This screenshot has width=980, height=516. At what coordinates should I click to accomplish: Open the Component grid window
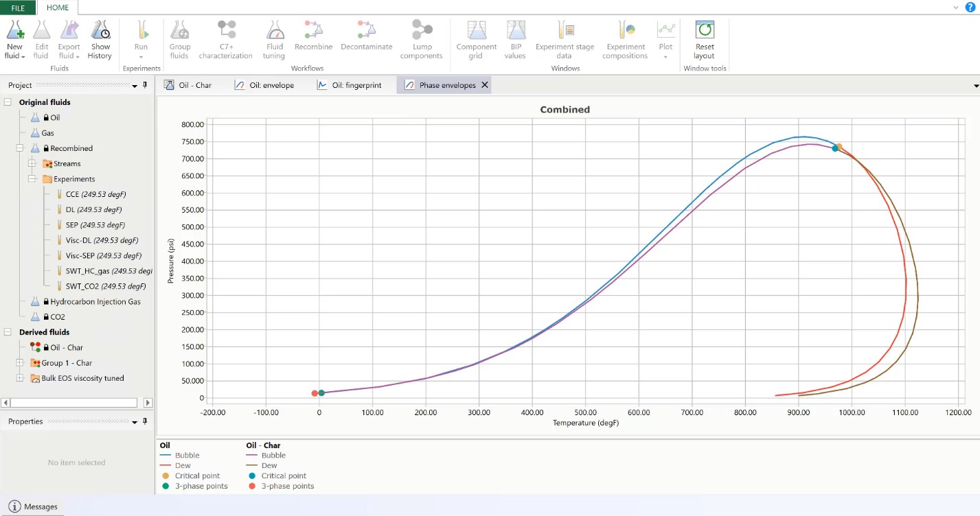coord(477,40)
